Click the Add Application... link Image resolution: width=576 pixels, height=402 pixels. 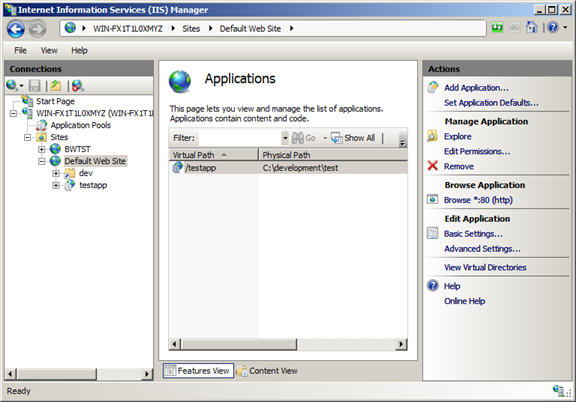[476, 88]
